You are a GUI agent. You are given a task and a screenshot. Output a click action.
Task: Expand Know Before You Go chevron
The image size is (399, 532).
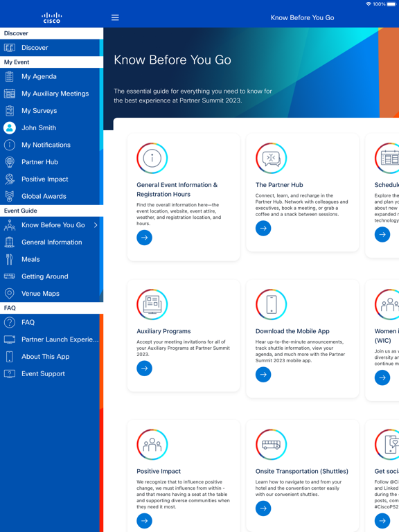pyautogui.click(x=96, y=225)
